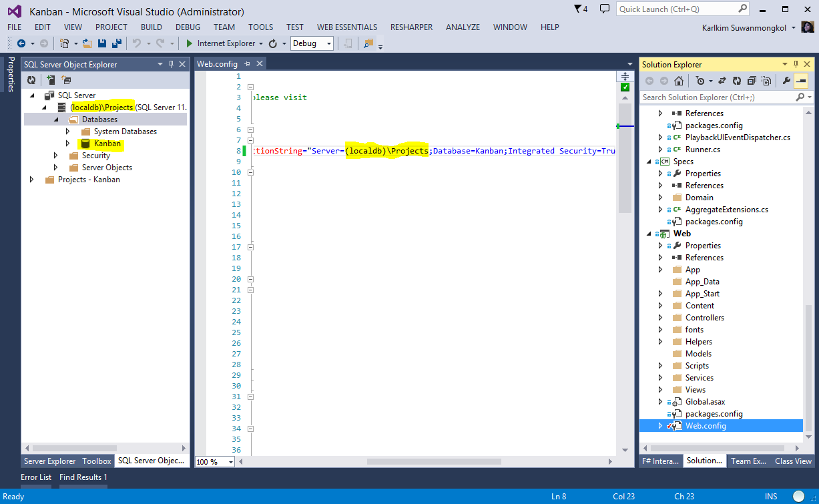Collapse the Databases node
This screenshot has height=504, width=819.
[x=56, y=119]
